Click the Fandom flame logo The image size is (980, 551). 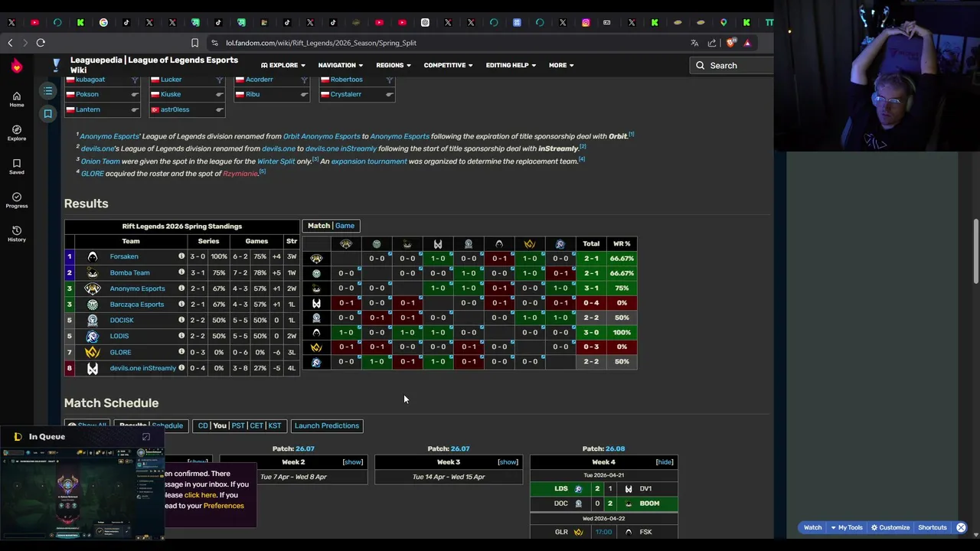[17, 67]
